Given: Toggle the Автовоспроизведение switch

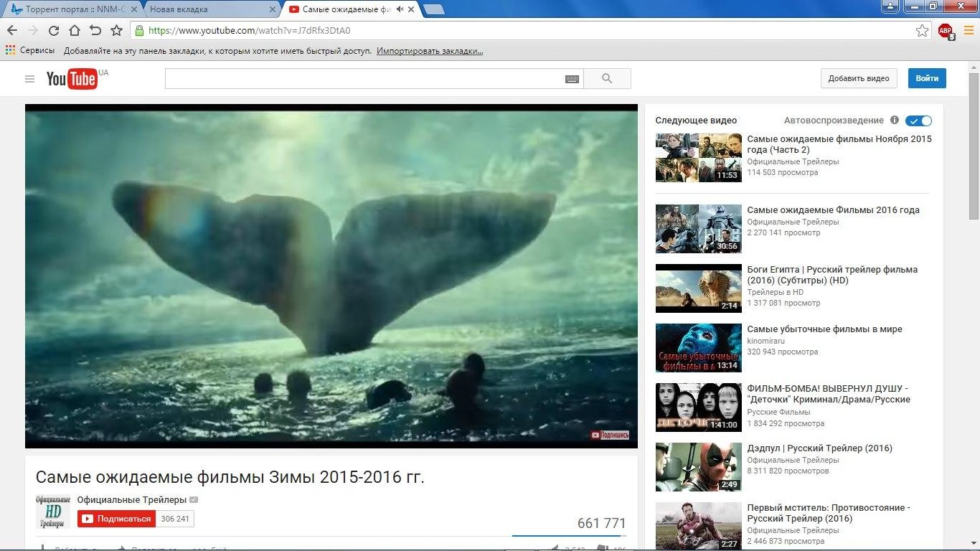Looking at the screenshot, I should (x=918, y=121).
